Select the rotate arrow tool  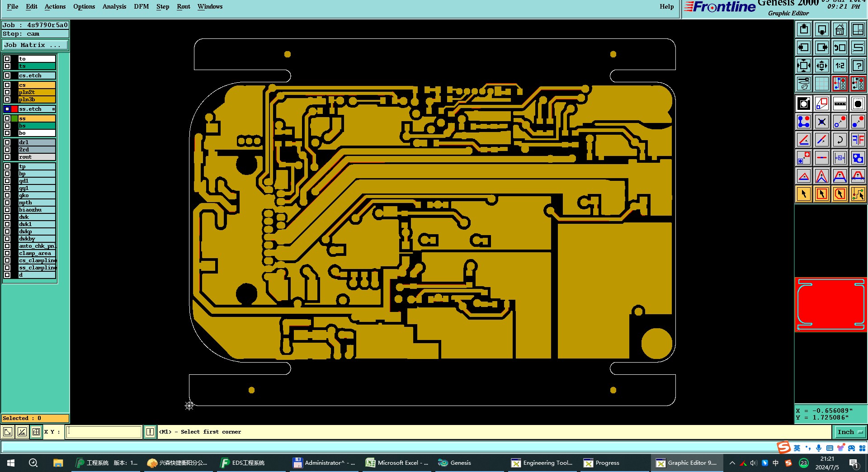840,140
